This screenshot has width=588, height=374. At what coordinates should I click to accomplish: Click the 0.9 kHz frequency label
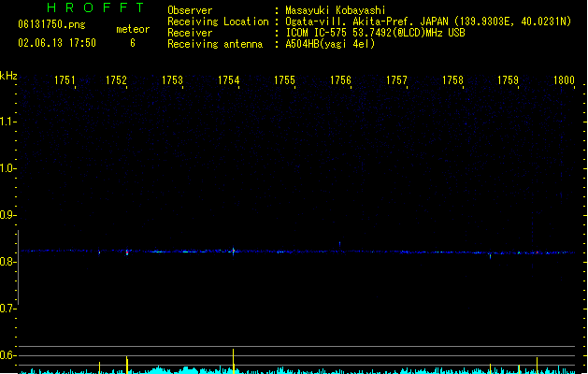8,215
